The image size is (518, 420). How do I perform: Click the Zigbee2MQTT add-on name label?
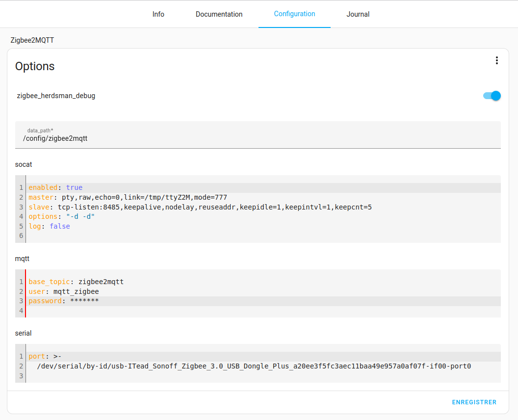coord(32,40)
